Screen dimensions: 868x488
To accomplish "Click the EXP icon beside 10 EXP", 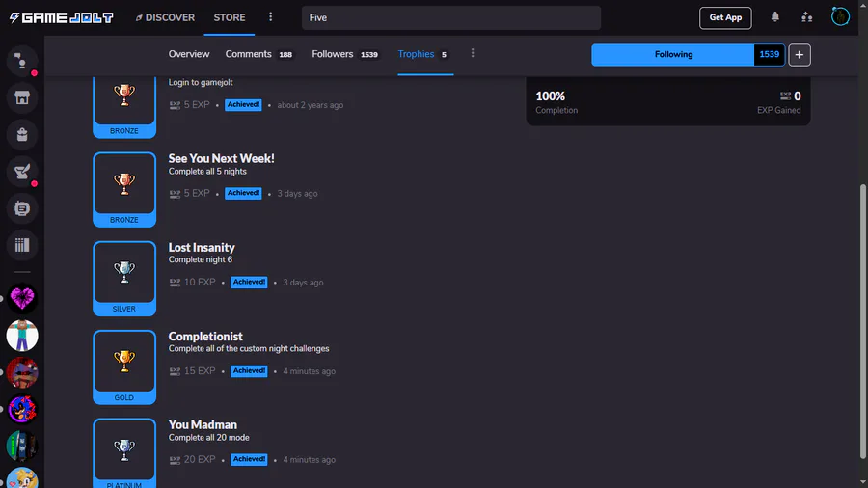I will (175, 283).
